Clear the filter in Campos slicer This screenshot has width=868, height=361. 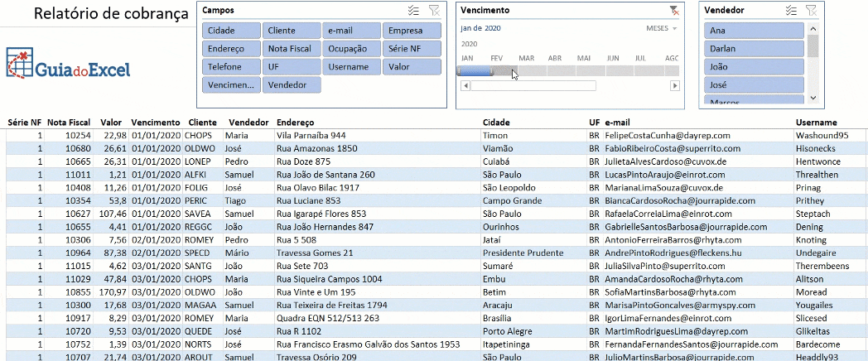click(x=434, y=10)
